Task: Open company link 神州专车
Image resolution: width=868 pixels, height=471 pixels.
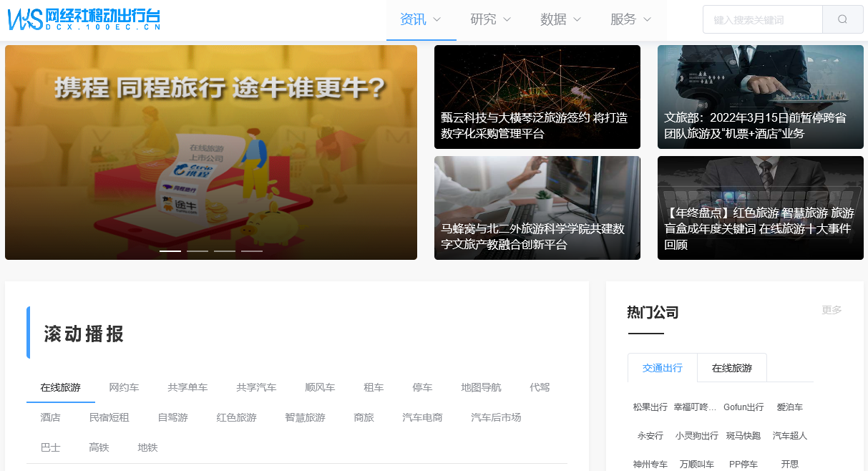Action: [650, 465]
